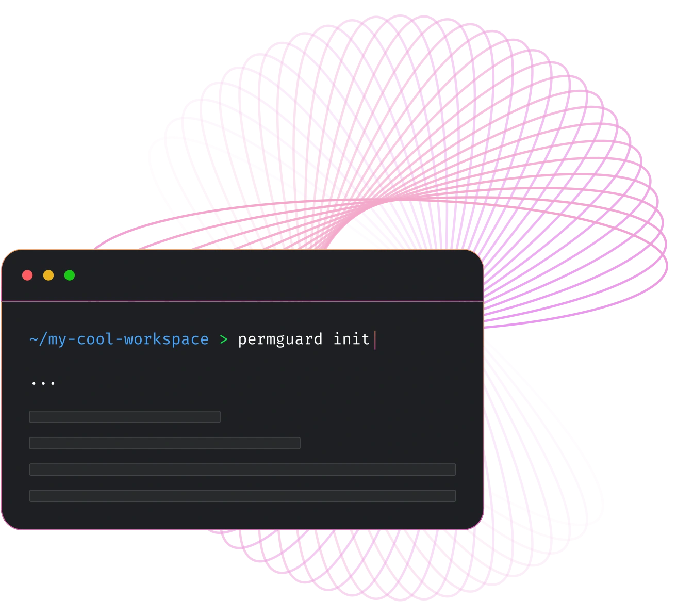Click the pink divider line under title bar
677x616 pixels.
point(242,301)
